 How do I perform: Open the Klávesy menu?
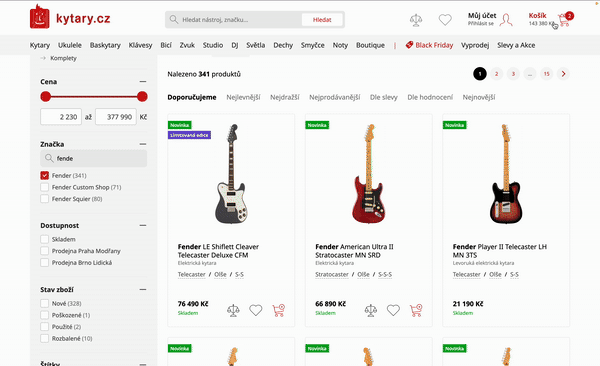pyautogui.click(x=140, y=45)
